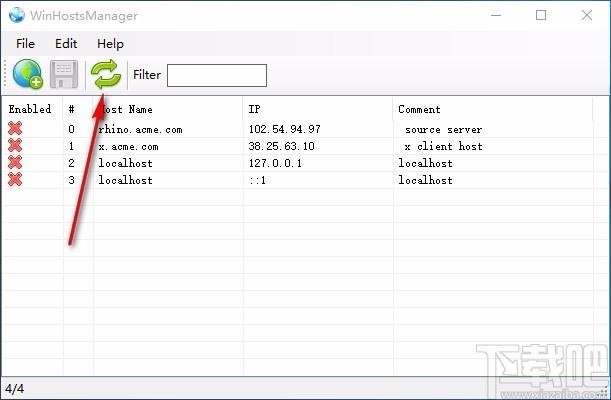The height and width of the screenshot is (400, 611).
Task: Click IP address 38.25.63.10
Action: 281,146
